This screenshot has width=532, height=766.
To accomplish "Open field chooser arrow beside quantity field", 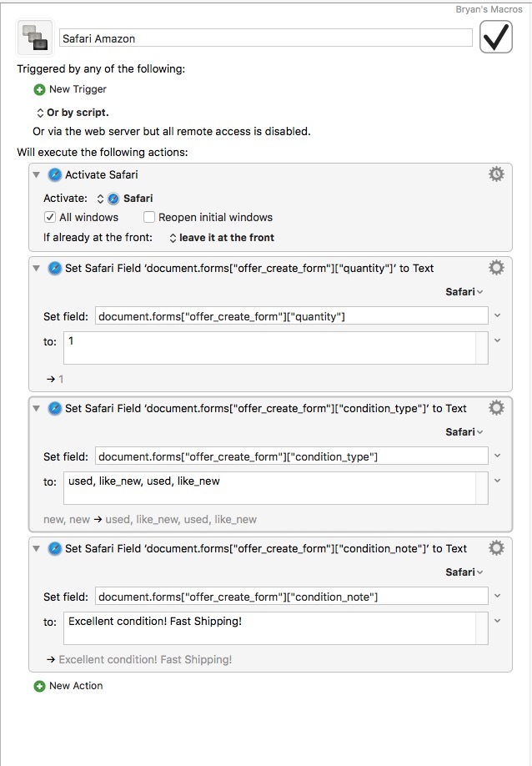I will (x=497, y=315).
